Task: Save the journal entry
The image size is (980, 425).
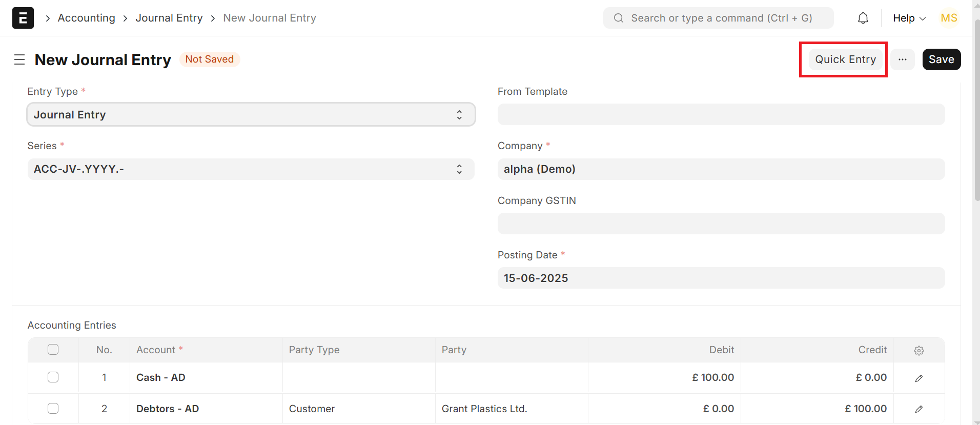Action: click(x=941, y=59)
